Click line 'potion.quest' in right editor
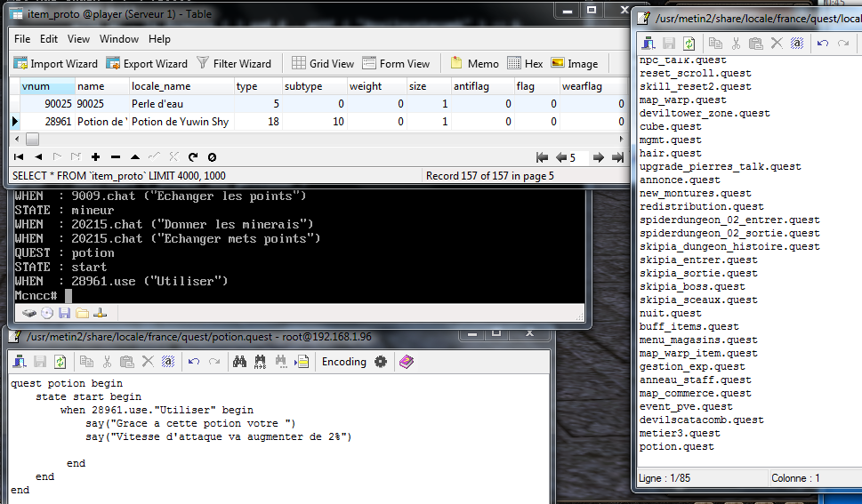Screen dimensions: 862x504 click(x=677, y=447)
